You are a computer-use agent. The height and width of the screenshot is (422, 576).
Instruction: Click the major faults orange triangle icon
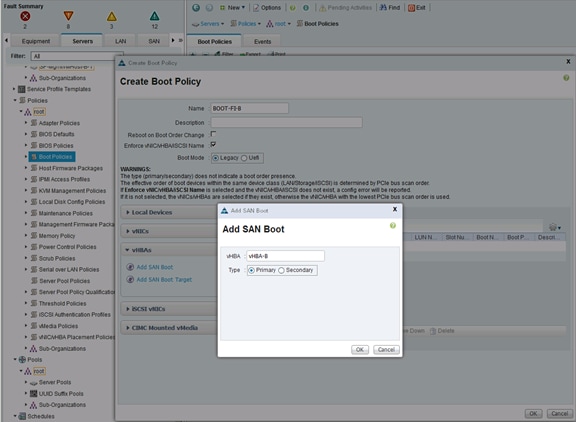click(x=68, y=16)
